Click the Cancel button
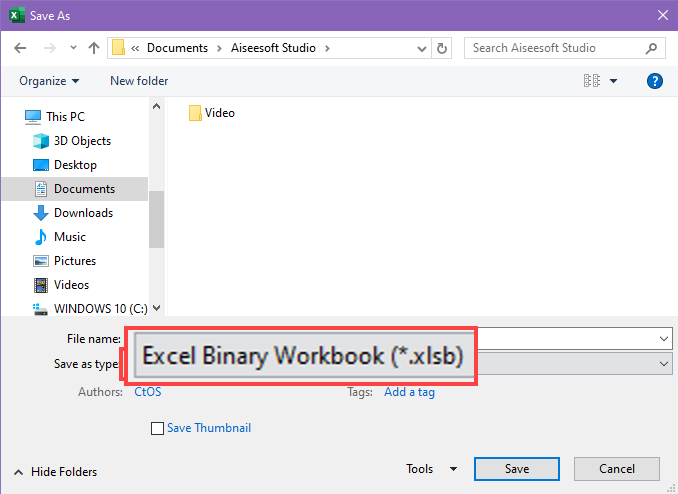Image resolution: width=678 pixels, height=494 pixels. [x=617, y=469]
